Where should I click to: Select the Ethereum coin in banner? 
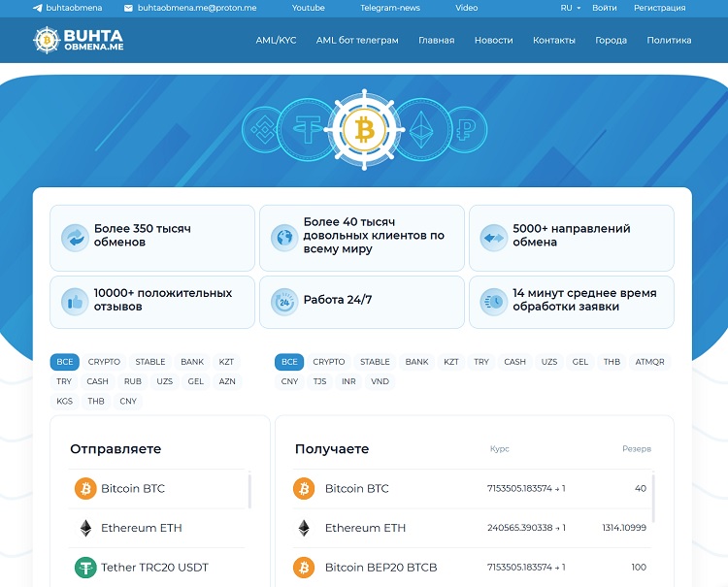click(x=420, y=128)
